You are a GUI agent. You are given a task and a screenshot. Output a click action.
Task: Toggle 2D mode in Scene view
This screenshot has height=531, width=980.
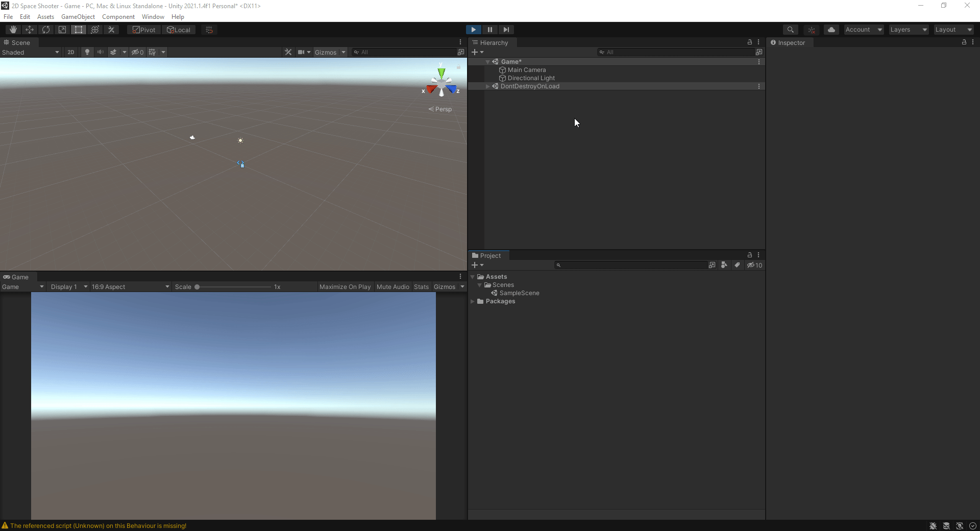pos(71,52)
